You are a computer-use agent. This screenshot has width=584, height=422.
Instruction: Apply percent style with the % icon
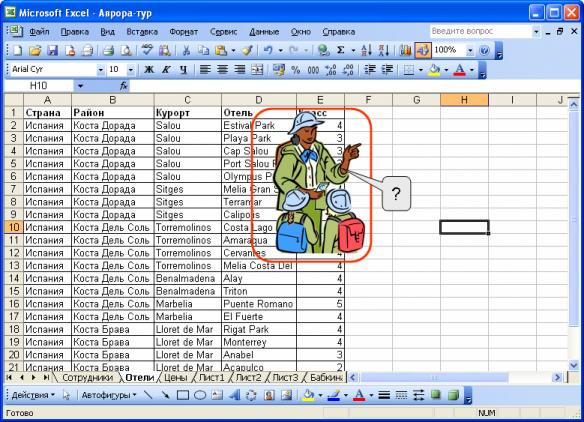(296, 70)
